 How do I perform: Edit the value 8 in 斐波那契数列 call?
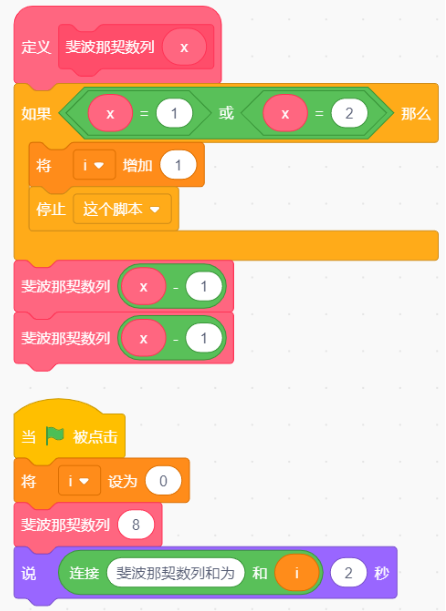(x=136, y=524)
